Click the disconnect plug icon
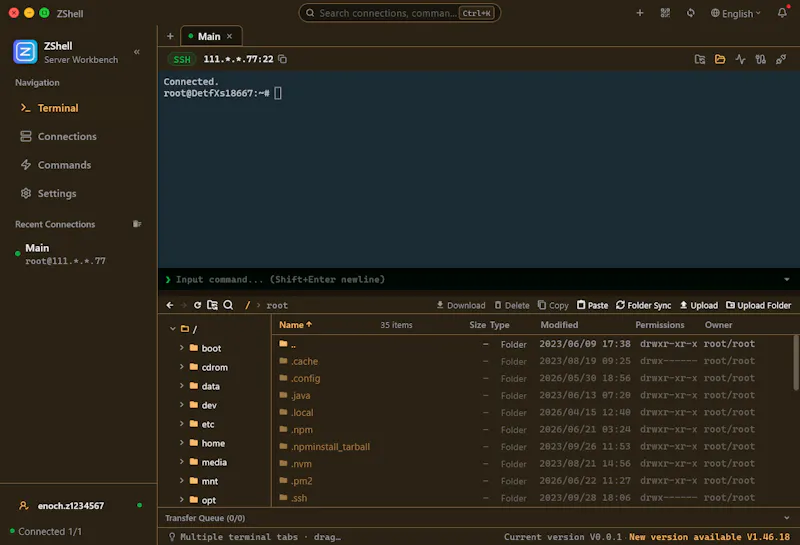The image size is (800, 545). click(x=781, y=60)
